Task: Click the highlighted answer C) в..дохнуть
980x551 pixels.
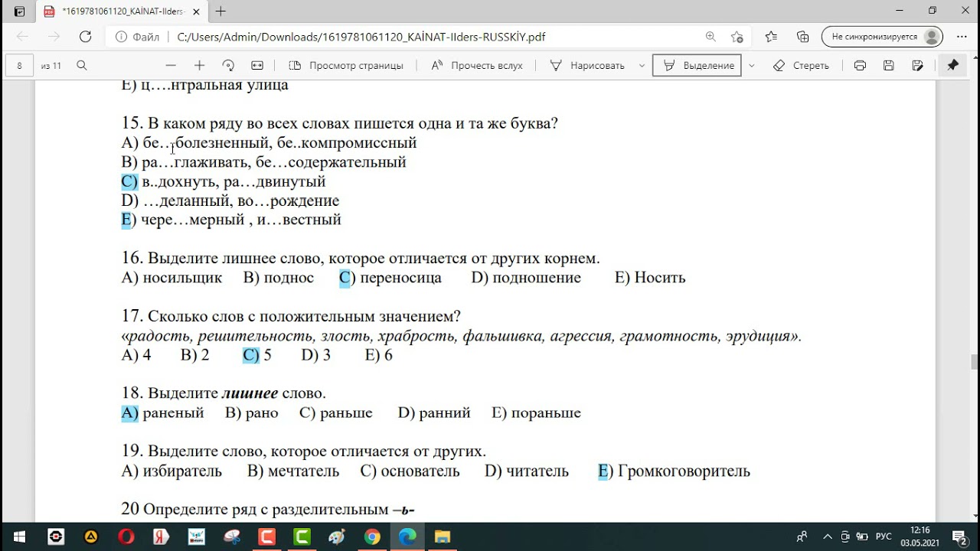Action: tap(224, 181)
